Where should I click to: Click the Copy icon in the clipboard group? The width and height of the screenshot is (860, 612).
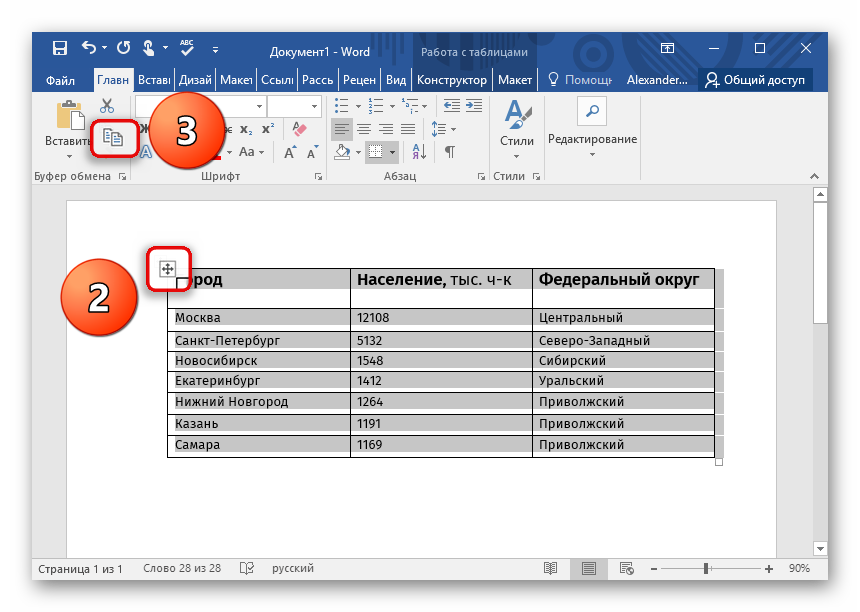click(114, 138)
